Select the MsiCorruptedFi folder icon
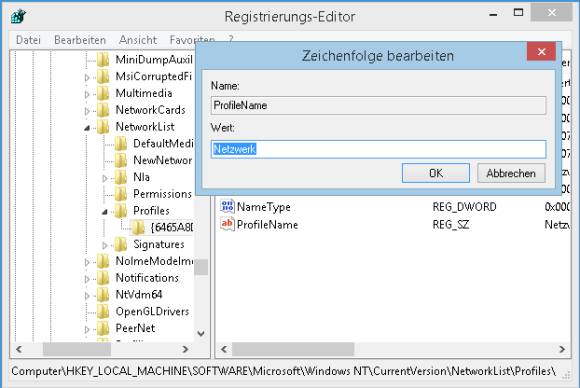 (103, 77)
